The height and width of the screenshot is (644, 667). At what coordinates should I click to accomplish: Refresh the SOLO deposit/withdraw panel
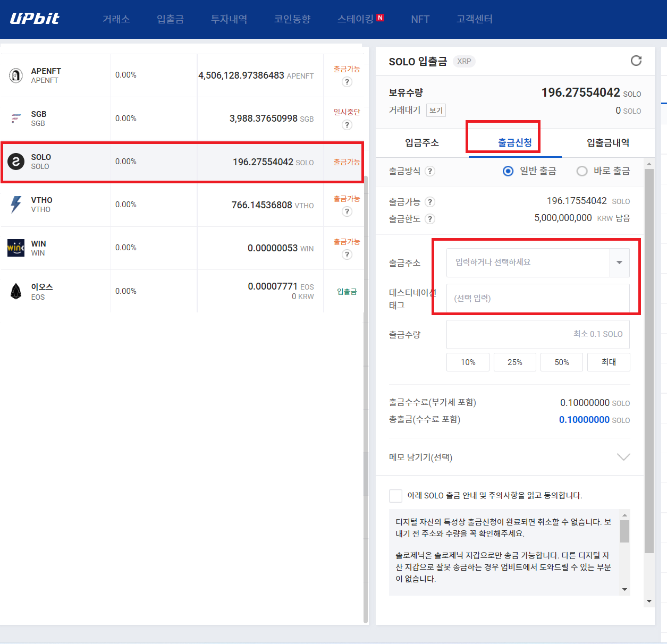pos(636,61)
